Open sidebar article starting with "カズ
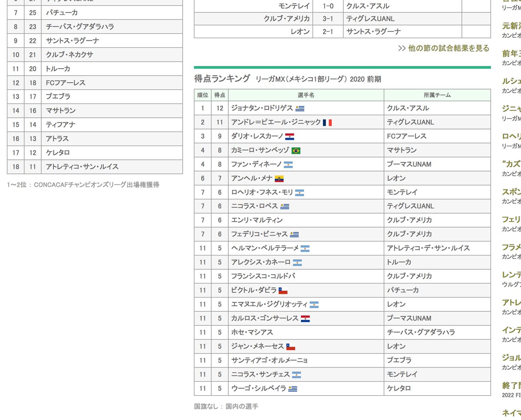The height and width of the screenshot is (420, 521). 511,164
